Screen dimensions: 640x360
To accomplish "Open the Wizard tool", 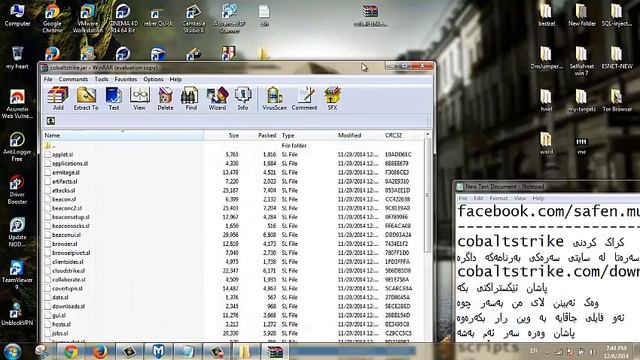I will [x=217, y=98].
